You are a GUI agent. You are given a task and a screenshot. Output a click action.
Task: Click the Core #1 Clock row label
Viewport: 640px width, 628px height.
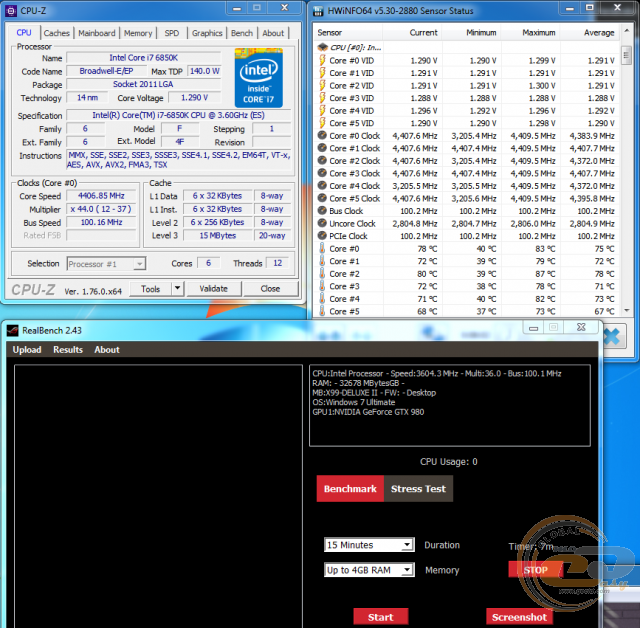(x=355, y=148)
